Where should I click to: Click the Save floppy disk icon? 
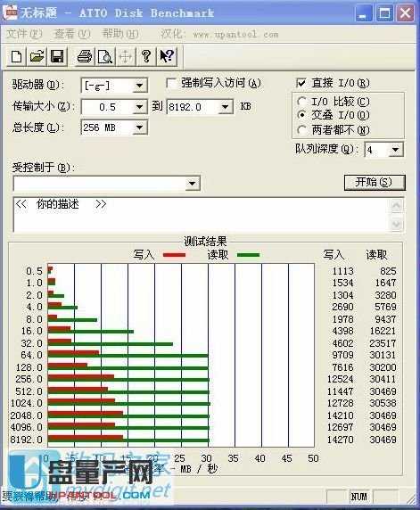pos(57,56)
